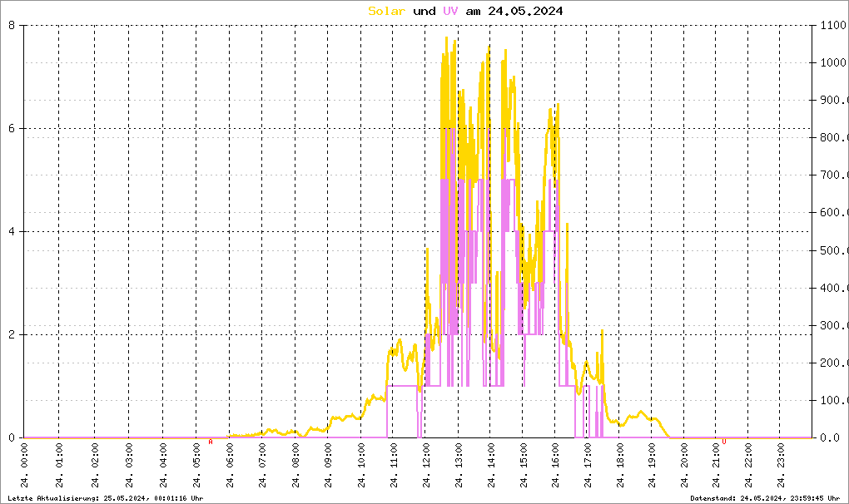Click the time label "24. 19:00"
The image size is (849, 504).
[652, 466]
